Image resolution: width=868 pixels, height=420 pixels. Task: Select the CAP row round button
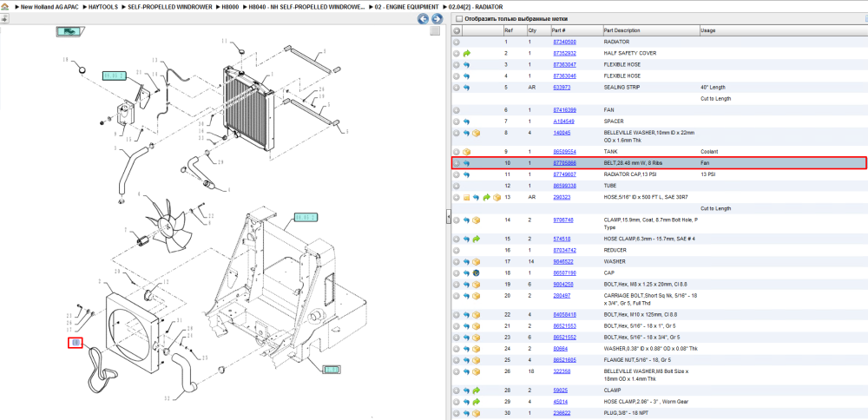457,272
